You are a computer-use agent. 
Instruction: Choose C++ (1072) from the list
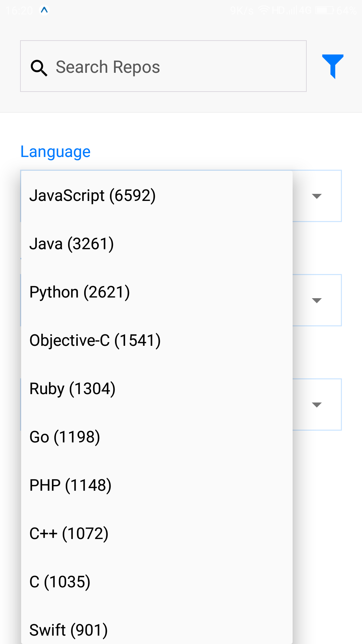click(x=69, y=534)
